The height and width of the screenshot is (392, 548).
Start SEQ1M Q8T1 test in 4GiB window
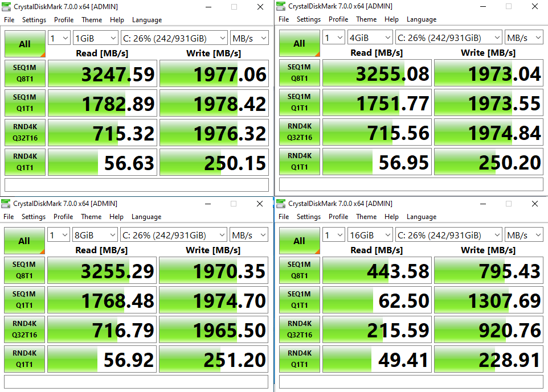coord(299,73)
